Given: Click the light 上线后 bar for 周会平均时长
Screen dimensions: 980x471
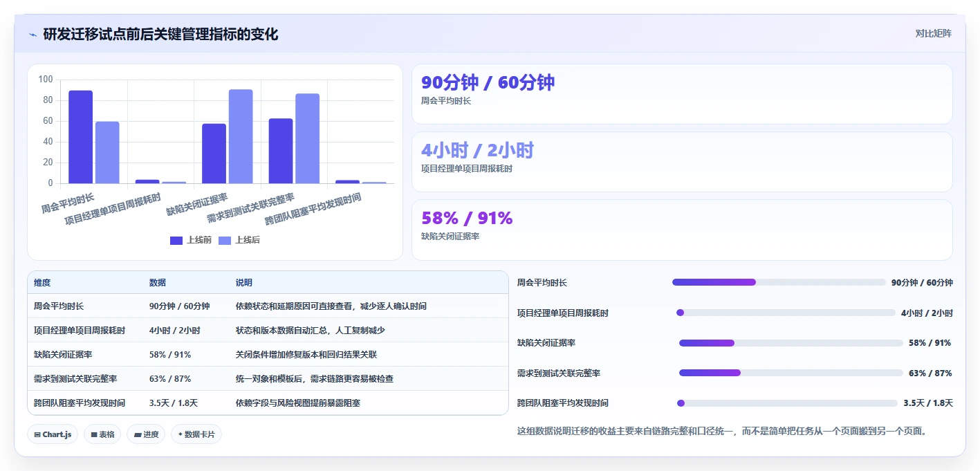Looking at the screenshot, I should (x=107, y=153).
